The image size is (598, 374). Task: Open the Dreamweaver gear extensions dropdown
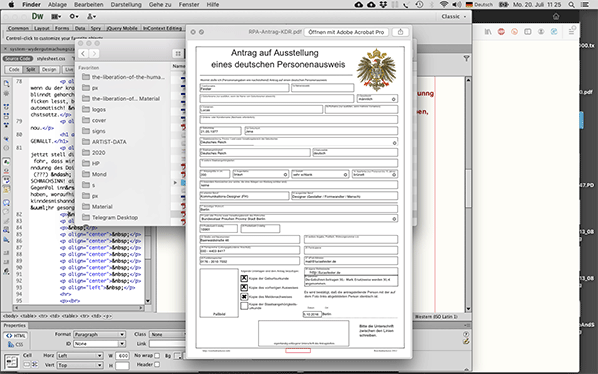[x=74, y=16]
